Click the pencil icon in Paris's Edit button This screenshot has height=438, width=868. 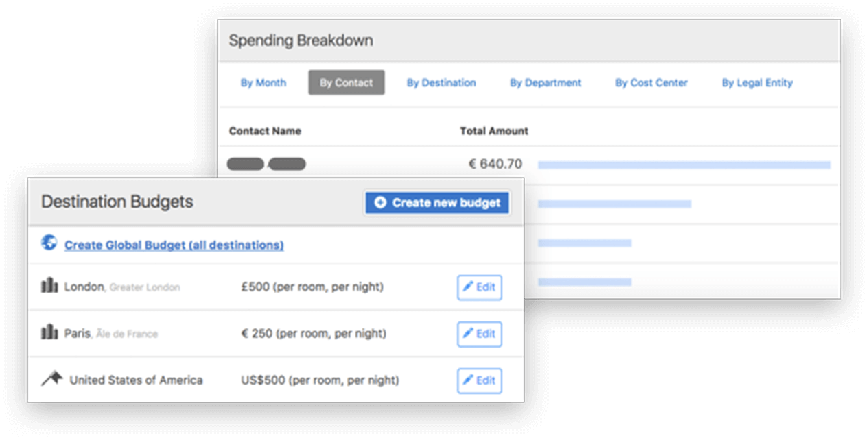click(x=468, y=334)
